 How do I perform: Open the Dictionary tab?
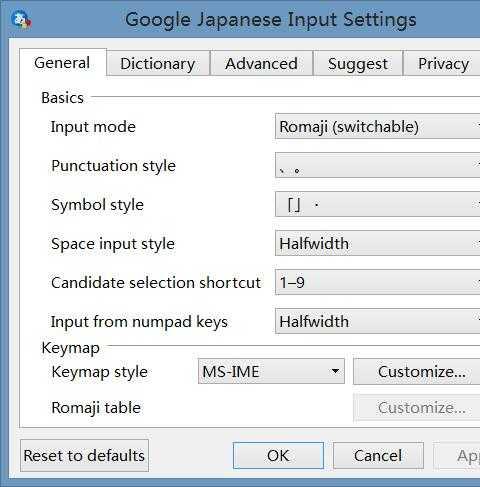[x=158, y=64]
